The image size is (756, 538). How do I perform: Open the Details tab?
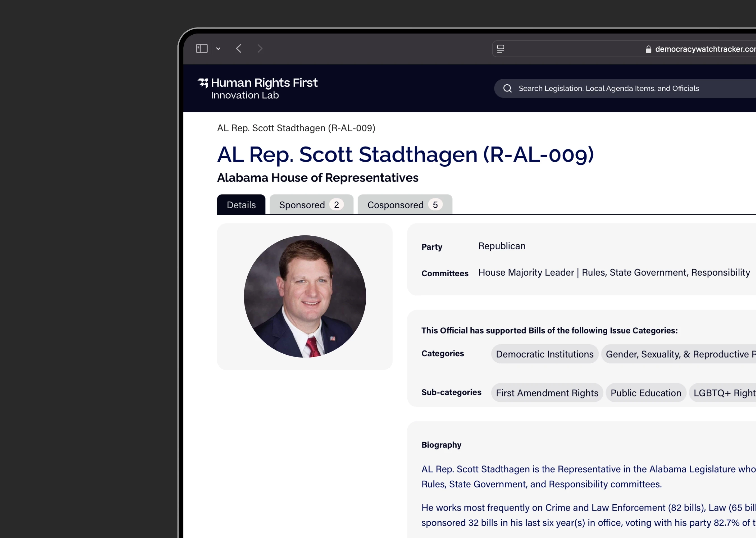tap(241, 205)
